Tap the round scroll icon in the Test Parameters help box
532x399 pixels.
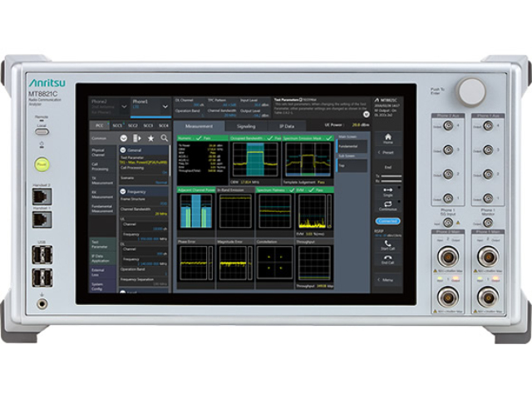coord(366,115)
